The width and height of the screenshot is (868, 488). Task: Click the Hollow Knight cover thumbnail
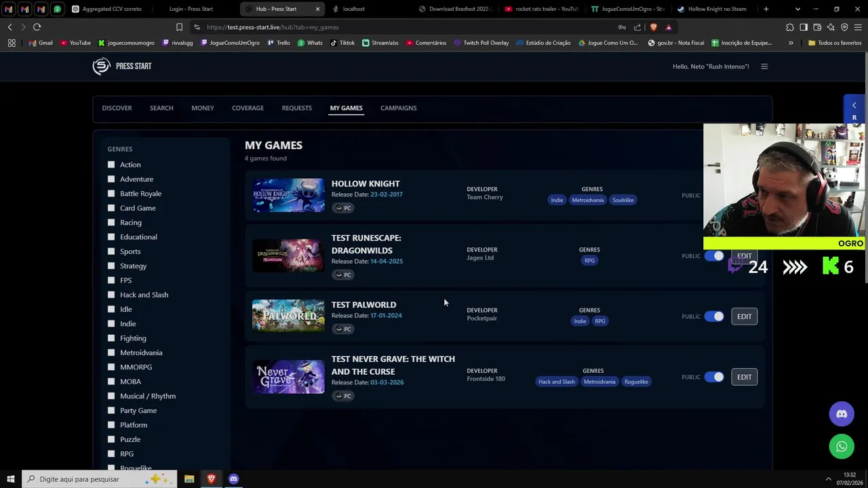click(x=288, y=195)
